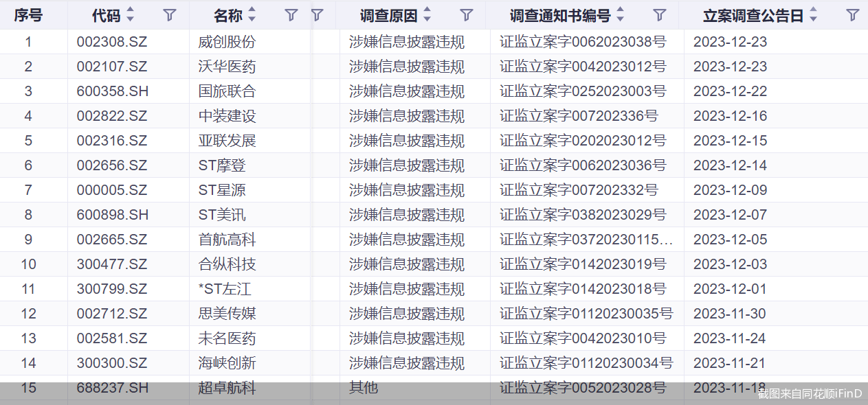868x405 pixels.
Task: Click the company name 亚联发展
Action: (x=227, y=141)
